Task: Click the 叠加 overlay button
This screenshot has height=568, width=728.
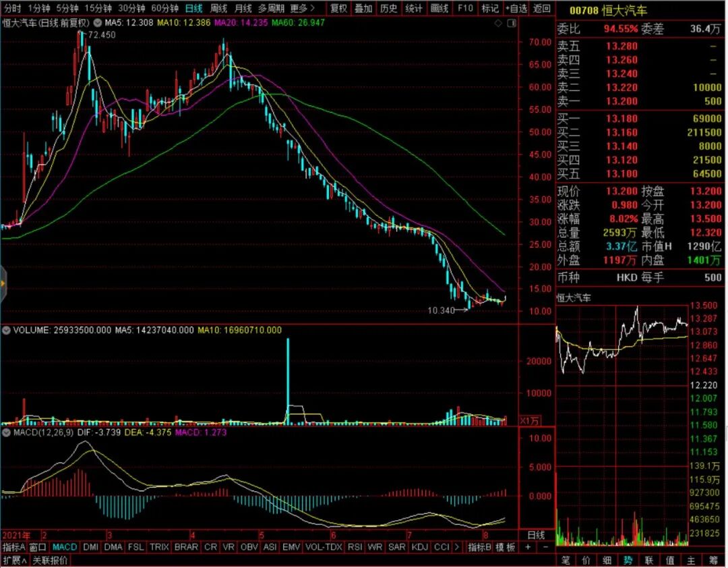Action: point(363,8)
